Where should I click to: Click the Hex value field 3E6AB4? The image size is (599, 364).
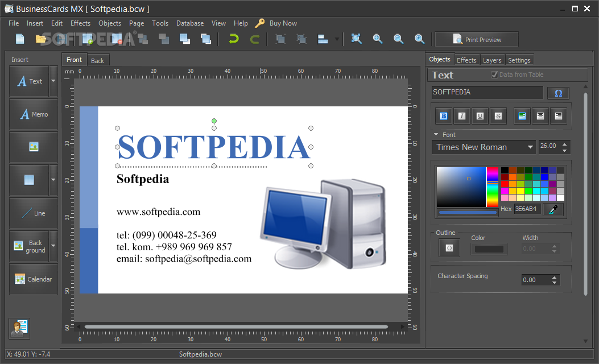click(527, 209)
